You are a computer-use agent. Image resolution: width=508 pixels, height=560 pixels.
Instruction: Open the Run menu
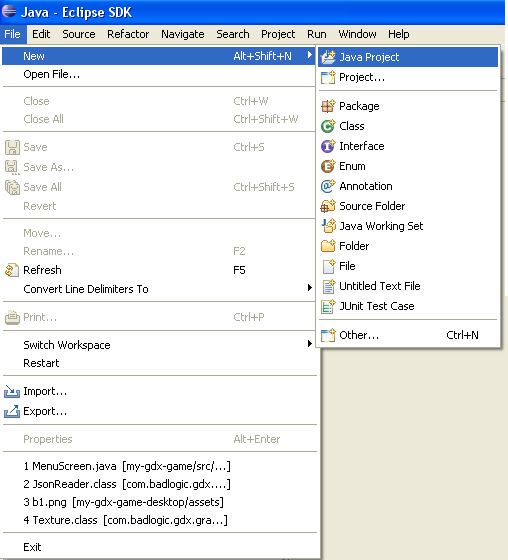[317, 34]
